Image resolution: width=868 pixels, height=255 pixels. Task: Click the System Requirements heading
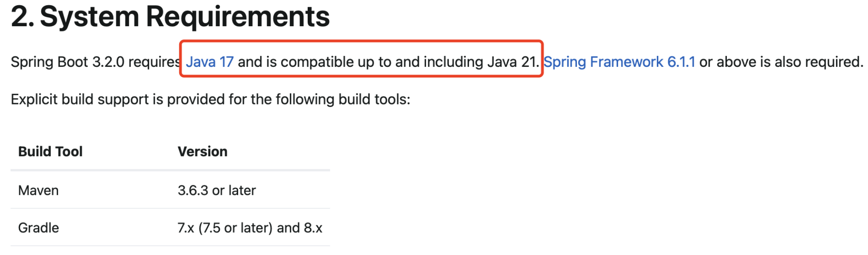170,17
